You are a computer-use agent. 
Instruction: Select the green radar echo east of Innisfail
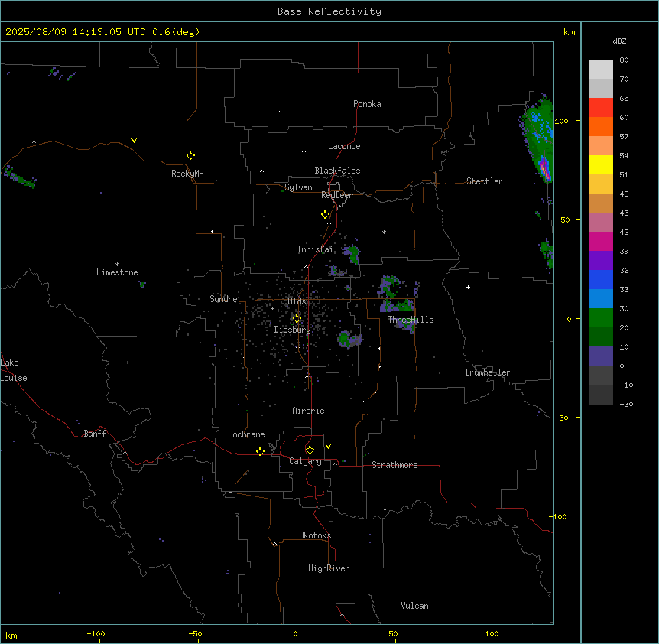coord(352,253)
